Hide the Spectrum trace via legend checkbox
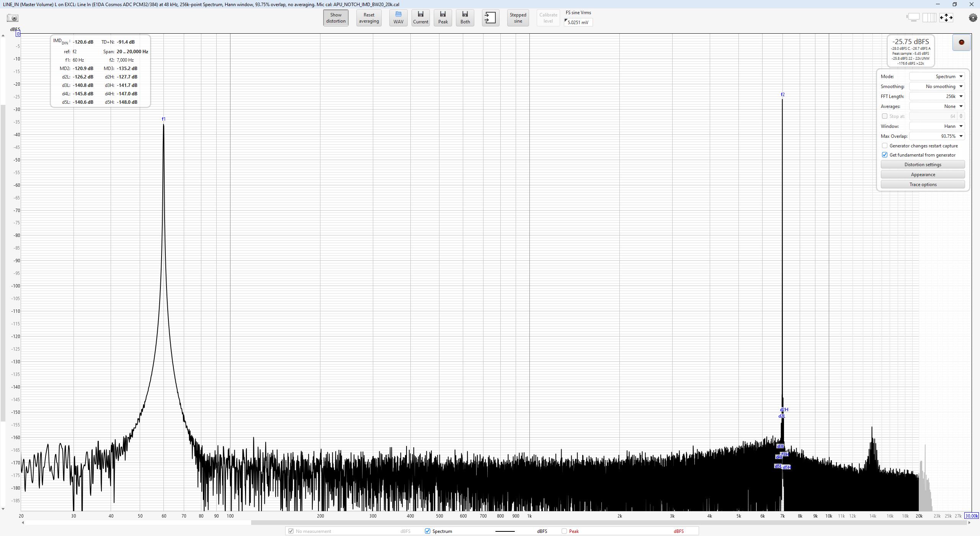The height and width of the screenshot is (536, 980). click(428, 531)
